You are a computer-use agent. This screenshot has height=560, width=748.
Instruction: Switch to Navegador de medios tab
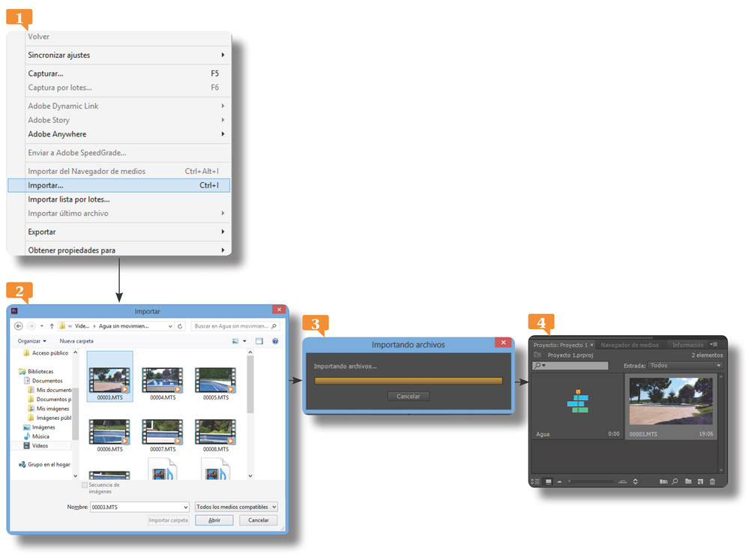pyautogui.click(x=630, y=345)
